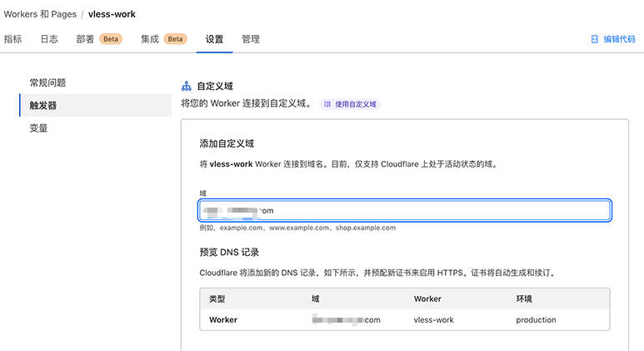Focus the 域 domain input field

405,210
